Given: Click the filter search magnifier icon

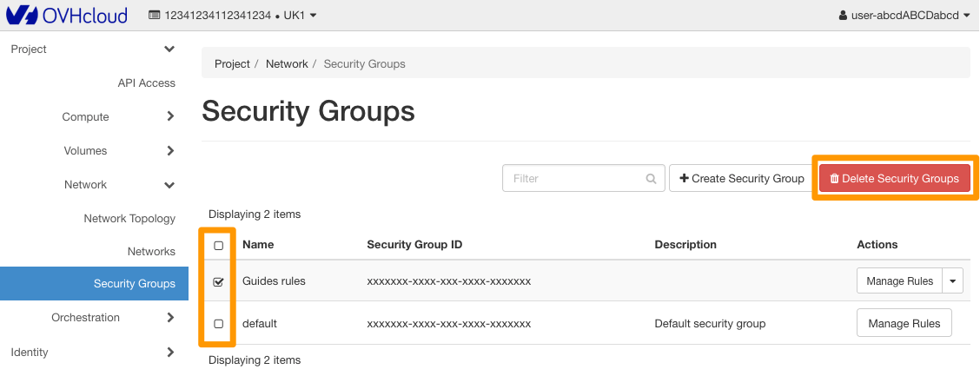Looking at the screenshot, I should point(652,179).
